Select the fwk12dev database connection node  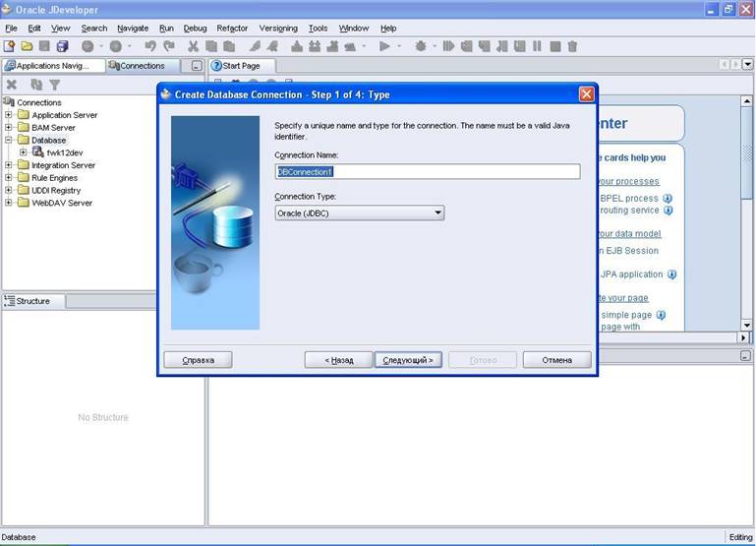coord(65,152)
